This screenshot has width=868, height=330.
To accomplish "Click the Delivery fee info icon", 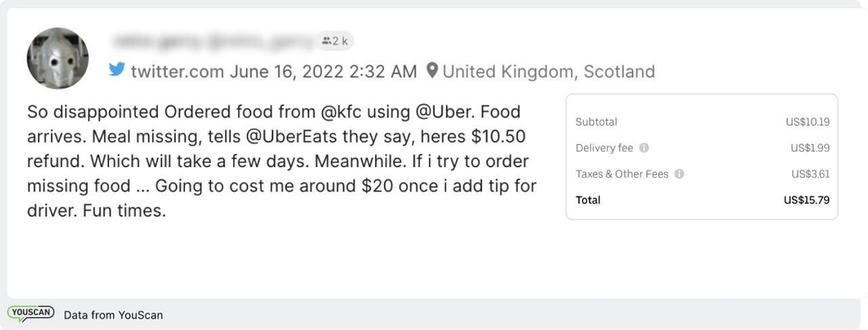I will tap(644, 148).
